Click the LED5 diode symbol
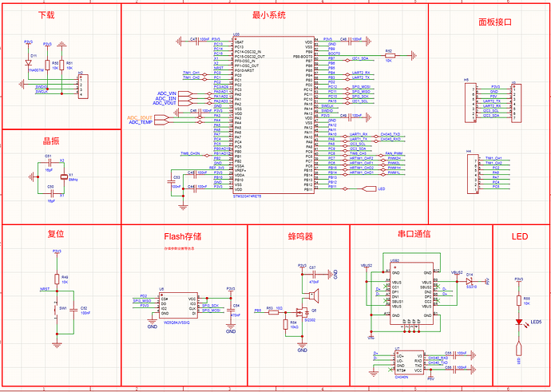551x392 pixels. pos(519,322)
